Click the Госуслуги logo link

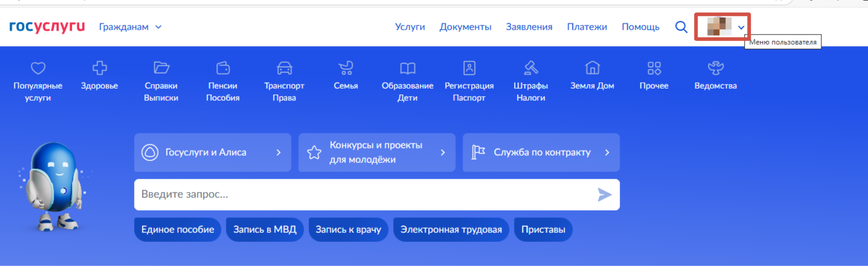coord(47,27)
